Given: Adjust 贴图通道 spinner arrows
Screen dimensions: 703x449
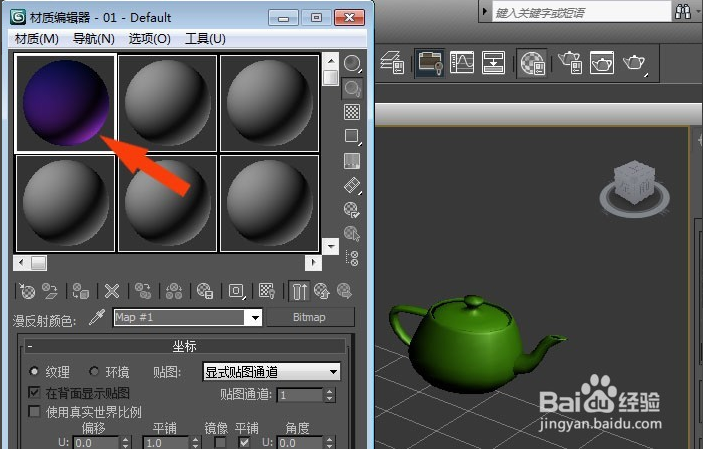Looking at the screenshot, I should tap(330, 395).
